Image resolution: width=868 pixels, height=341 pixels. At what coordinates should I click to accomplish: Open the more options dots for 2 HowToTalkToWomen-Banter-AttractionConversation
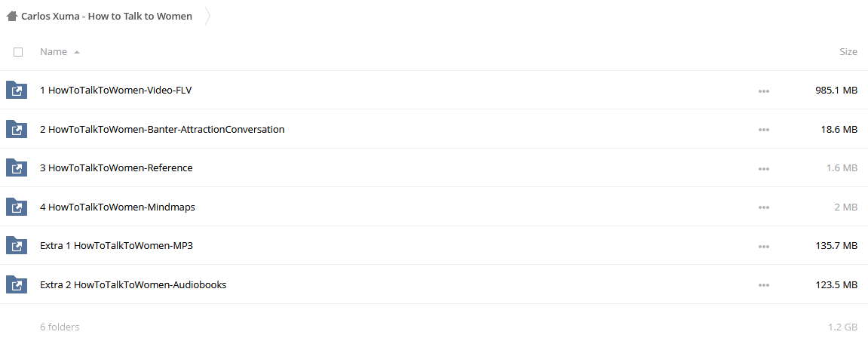point(764,130)
